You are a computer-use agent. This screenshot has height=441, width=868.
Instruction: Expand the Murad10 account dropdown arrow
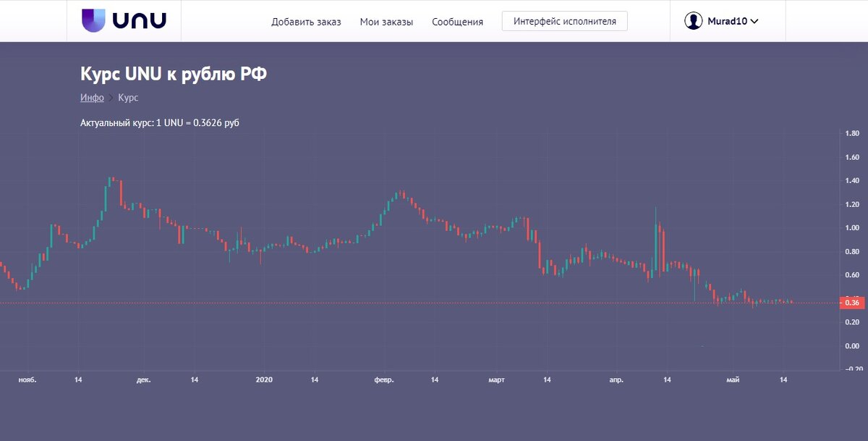coord(754,22)
